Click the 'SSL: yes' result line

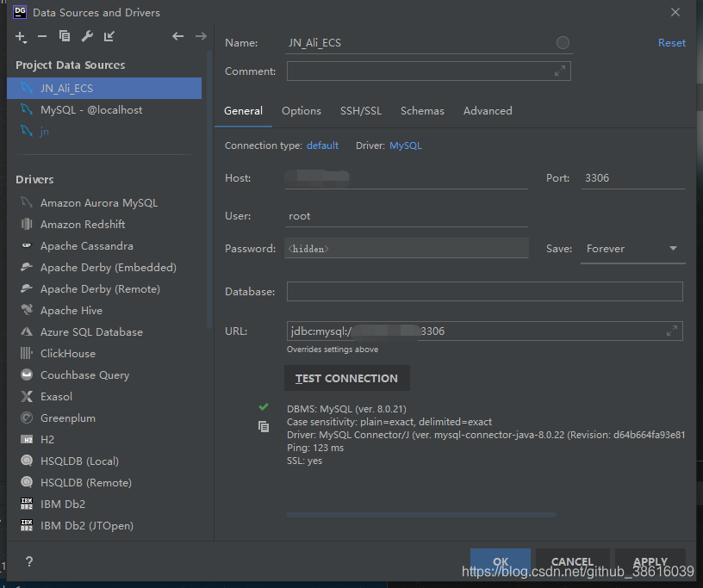pos(304,461)
